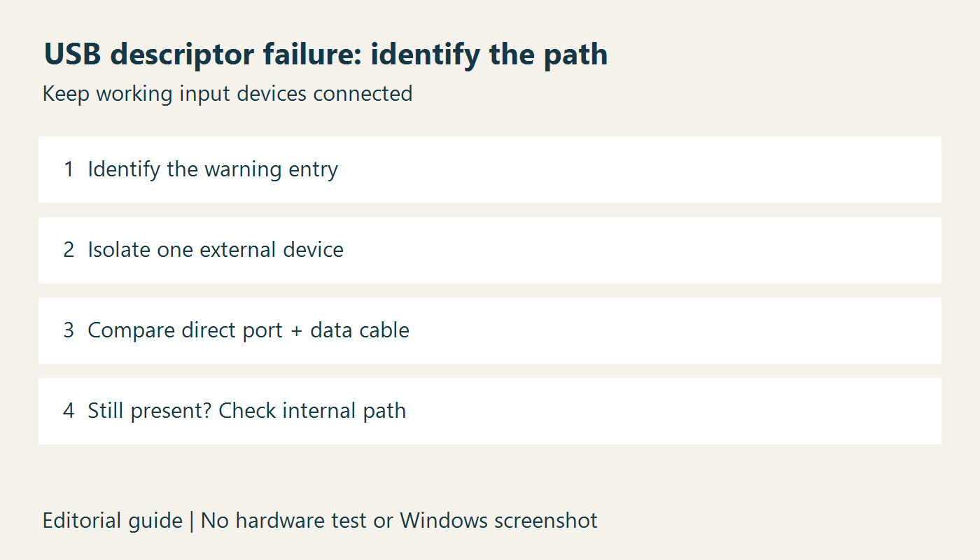Click 'No hardware test or Windows screenshot' note

399,521
